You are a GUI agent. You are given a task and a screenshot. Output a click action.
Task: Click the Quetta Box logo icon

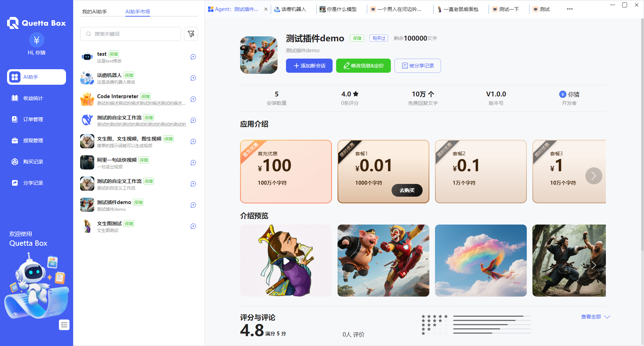[x=13, y=23]
